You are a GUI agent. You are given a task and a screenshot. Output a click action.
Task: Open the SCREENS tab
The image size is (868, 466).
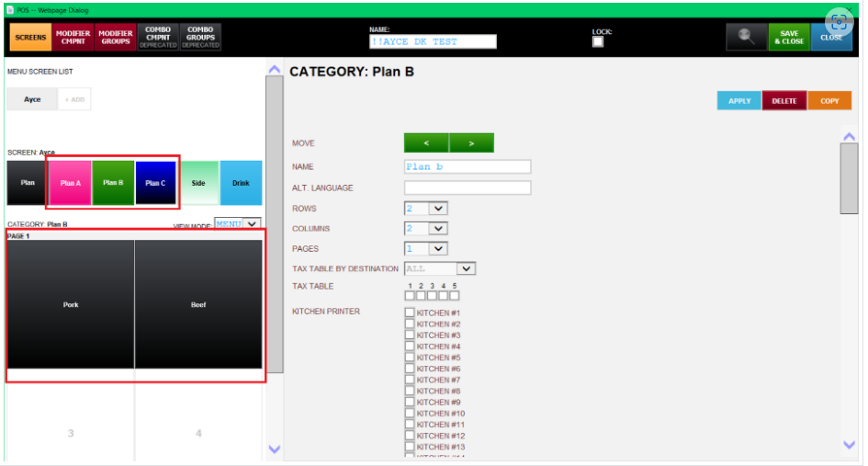click(30, 37)
